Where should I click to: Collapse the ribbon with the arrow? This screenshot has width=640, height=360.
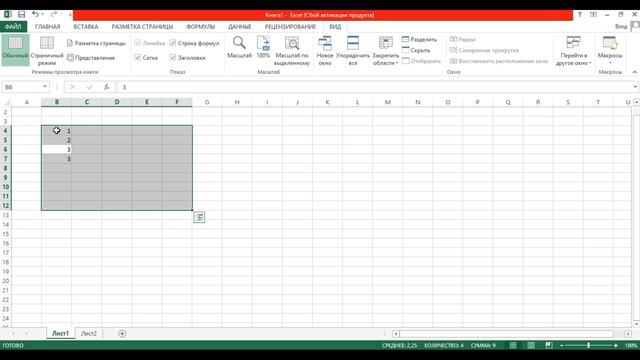[635, 72]
